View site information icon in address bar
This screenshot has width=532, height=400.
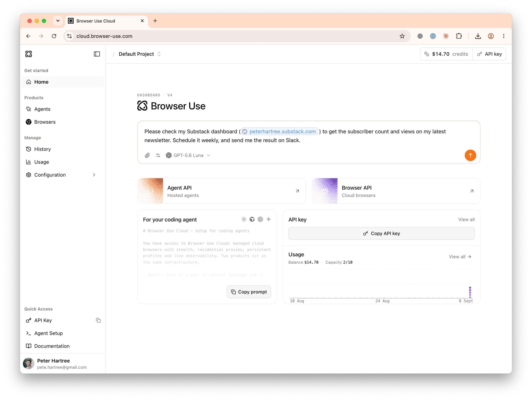(69, 36)
